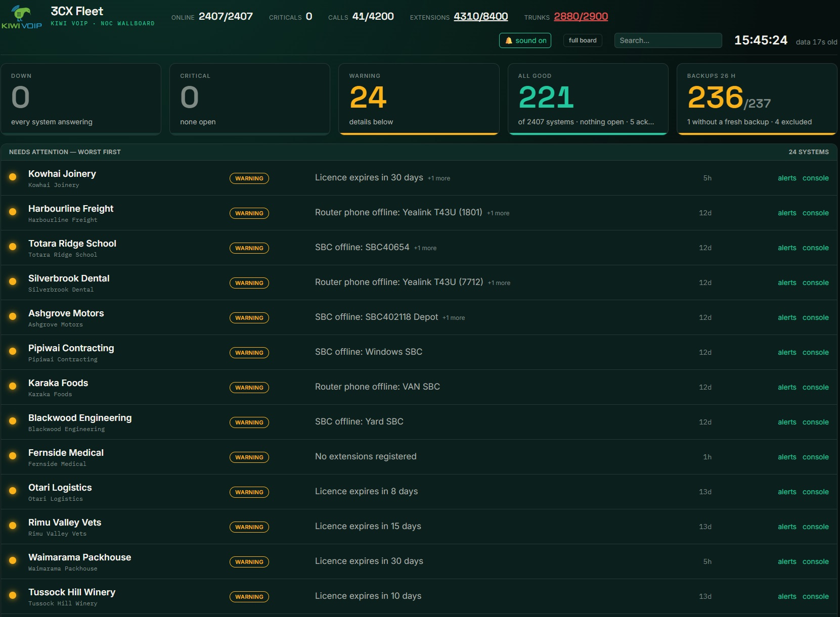Open console for Tussock Hill Winery
The image size is (840, 617).
tap(816, 596)
